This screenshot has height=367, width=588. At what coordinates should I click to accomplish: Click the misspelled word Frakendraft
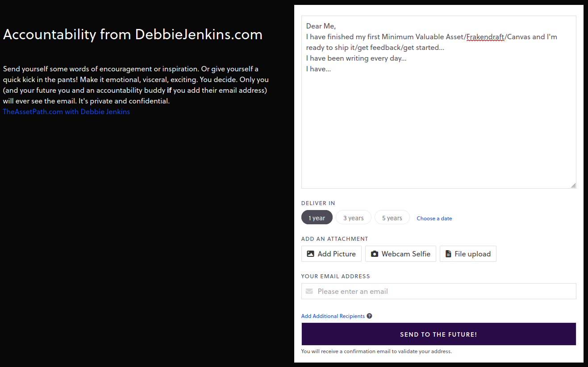point(485,37)
